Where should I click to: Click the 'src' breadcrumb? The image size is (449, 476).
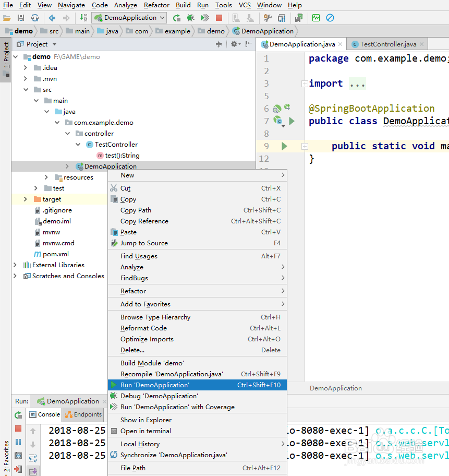(50, 31)
